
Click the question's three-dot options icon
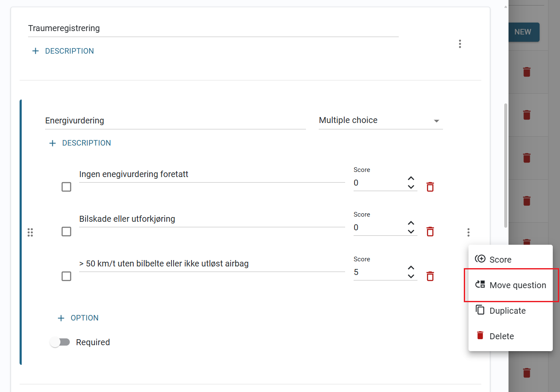pyautogui.click(x=469, y=232)
